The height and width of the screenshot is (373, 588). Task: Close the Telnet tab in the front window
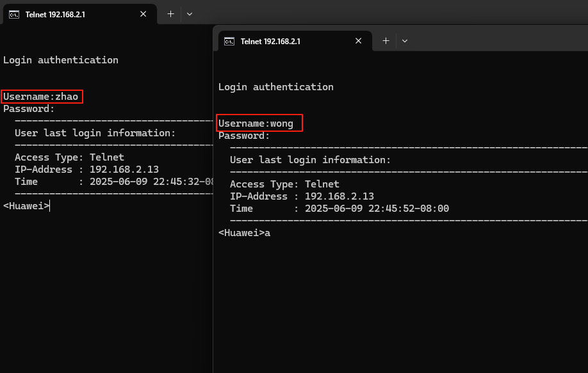(359, 41)
